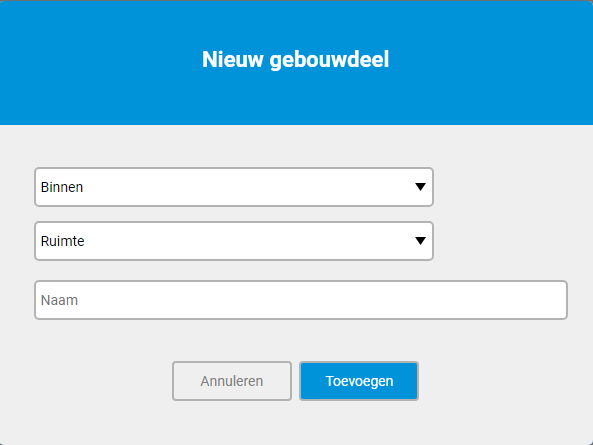Viewport: 593px width, 445px height.
Task: Add the gebouwdeel with blue Toevoegen button
Action: coord(359,381)
